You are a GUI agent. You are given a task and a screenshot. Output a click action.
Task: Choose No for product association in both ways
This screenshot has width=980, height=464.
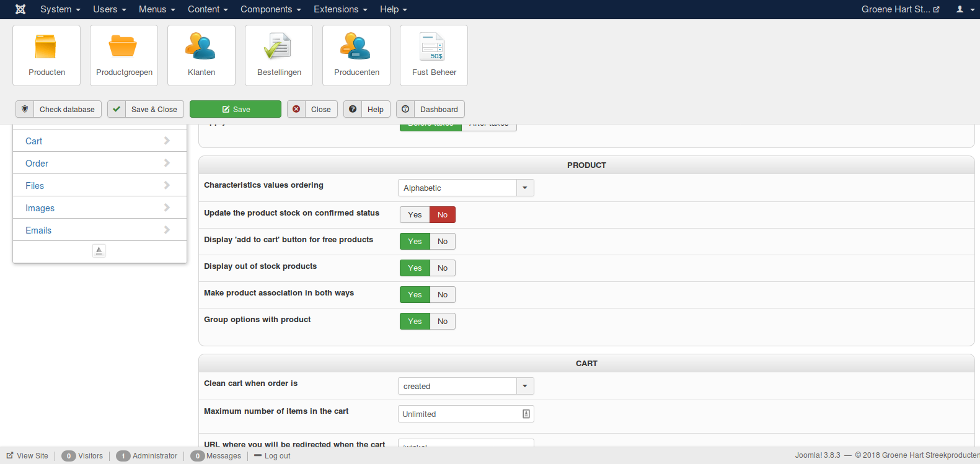pos(443,295)
